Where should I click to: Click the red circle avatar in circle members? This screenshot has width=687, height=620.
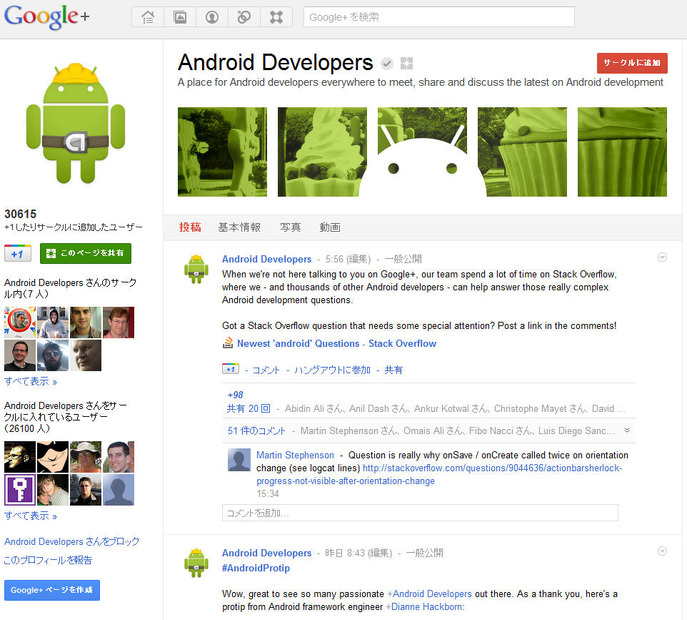pyautogui.click(x=20, y=322)
